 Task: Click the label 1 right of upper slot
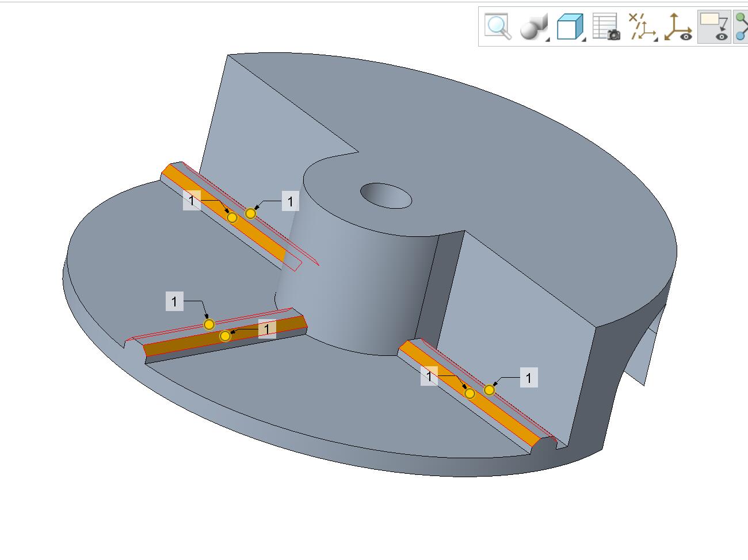pos(290,201)
